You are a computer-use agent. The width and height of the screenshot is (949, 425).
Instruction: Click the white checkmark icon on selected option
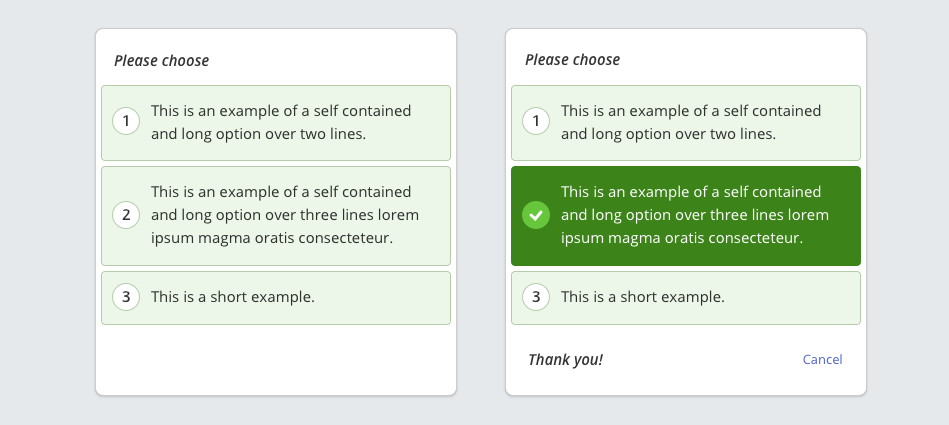536,215
